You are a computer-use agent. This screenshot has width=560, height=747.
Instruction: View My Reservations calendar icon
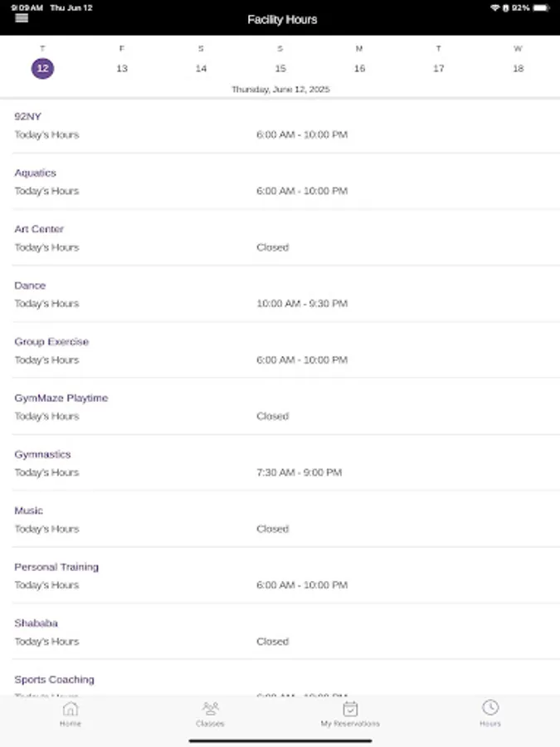pyautogui.click(x=350, y=712)
